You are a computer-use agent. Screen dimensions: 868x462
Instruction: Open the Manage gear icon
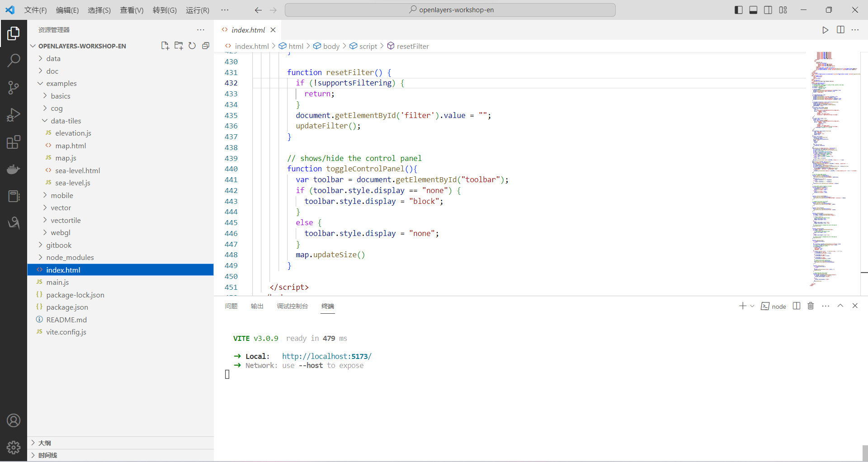(14, 448)
